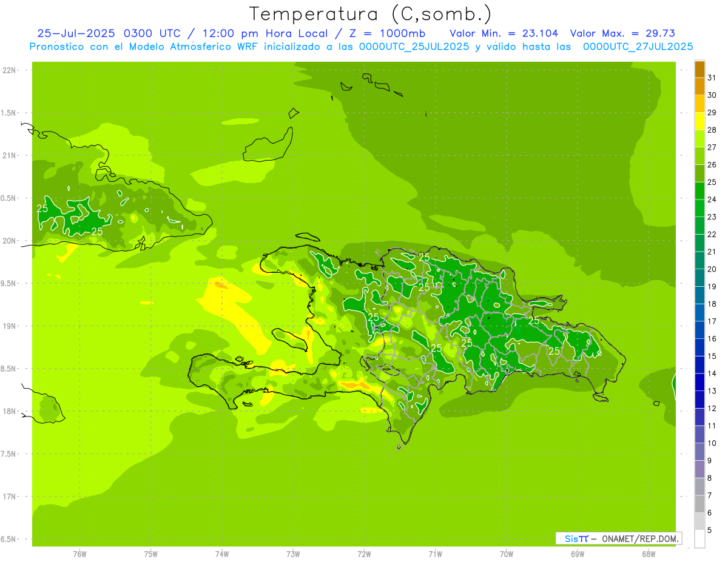Click legend value "24"
The image size is (728, 562).
[x=712, y=199]
